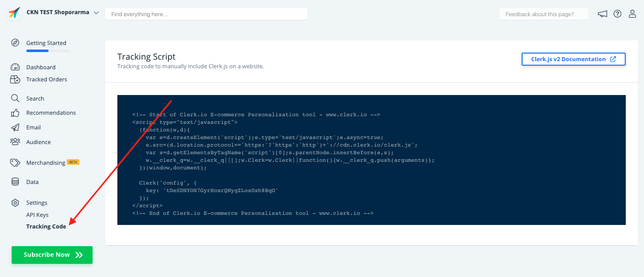Open the Audience menu item

(x=38, y=142)
